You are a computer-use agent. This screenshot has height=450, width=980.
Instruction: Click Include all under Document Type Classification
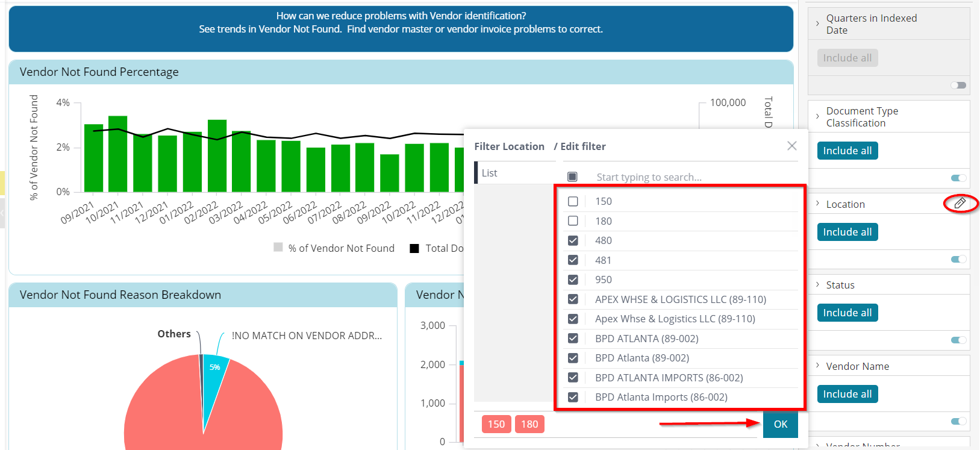847,151
